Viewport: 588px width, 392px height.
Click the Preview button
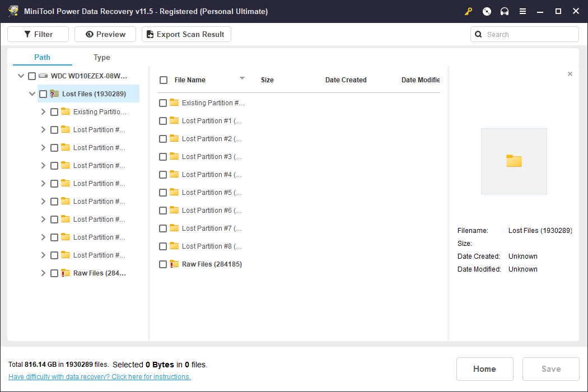click(x=105, y=34)
